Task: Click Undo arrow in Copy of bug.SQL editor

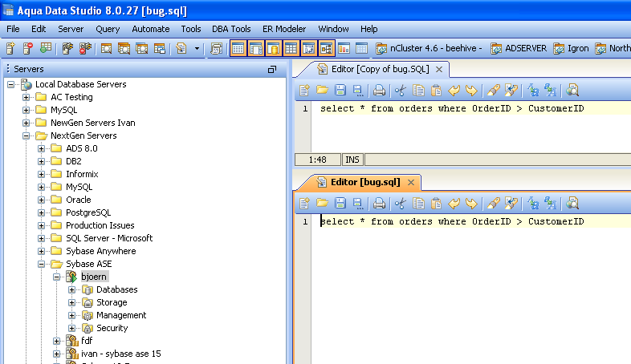Action: (454, 91)
